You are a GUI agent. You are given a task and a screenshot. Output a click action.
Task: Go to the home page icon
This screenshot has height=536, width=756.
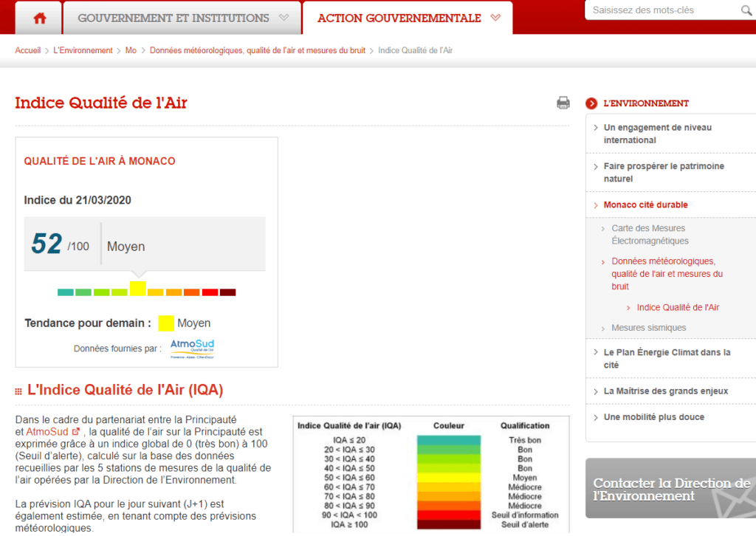pyautogui.click(x=39, y=18)
